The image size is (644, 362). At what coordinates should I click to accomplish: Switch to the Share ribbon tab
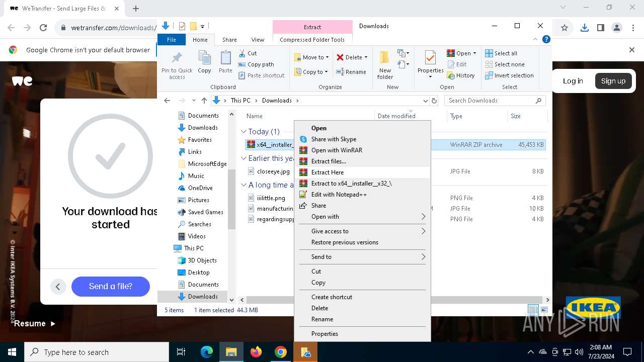click(229, 40)
